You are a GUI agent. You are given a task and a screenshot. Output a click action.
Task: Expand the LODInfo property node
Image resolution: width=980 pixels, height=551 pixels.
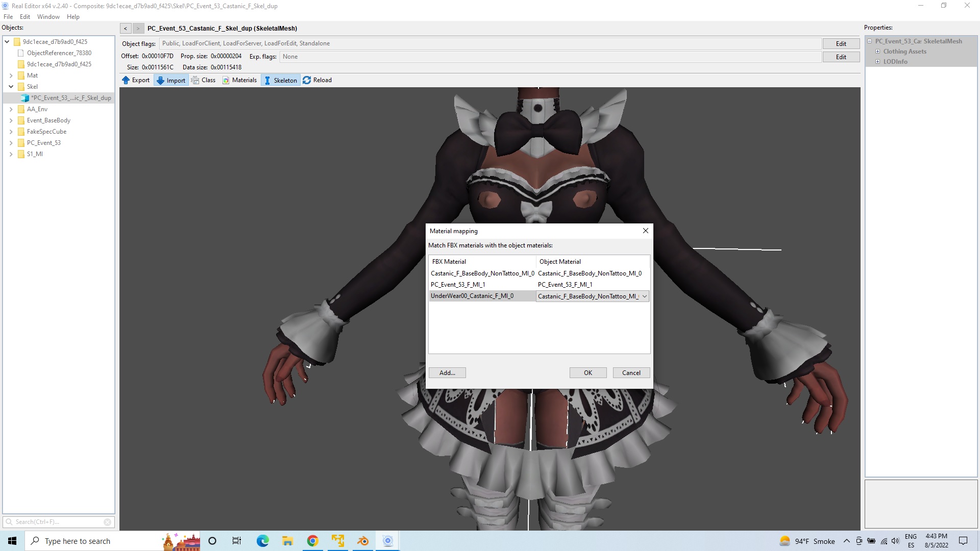(878, 62)
